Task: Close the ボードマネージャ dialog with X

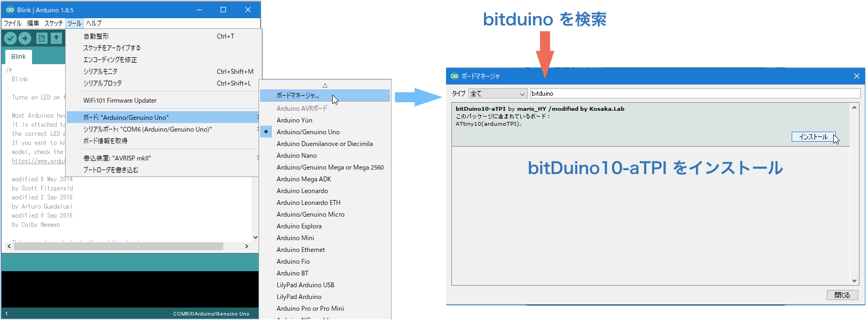Action: (857, 76)
